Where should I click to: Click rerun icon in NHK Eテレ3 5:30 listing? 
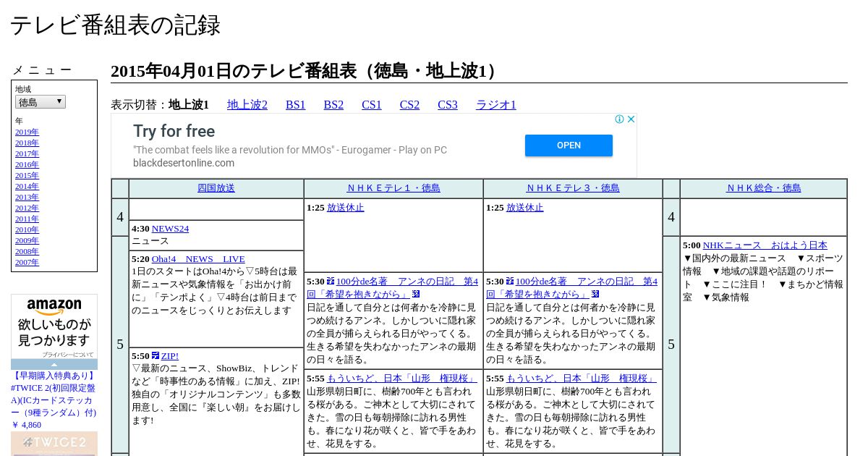(x=595, y=294)
